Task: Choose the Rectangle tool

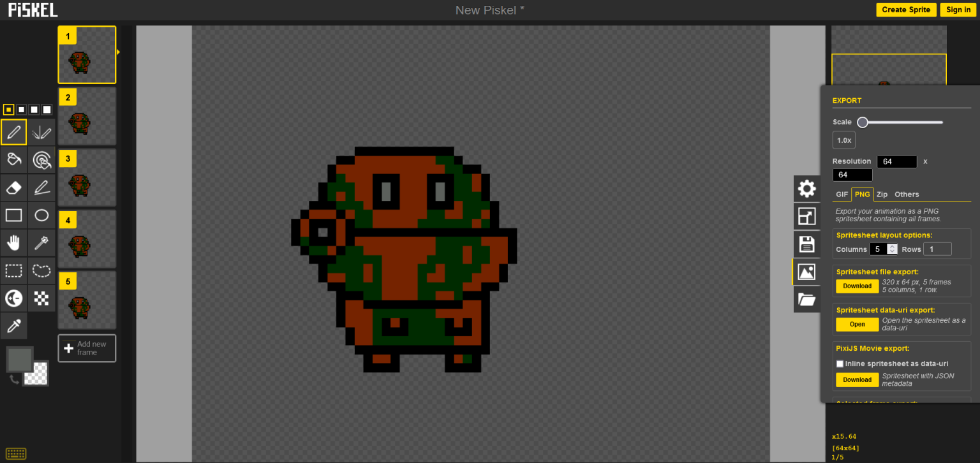Action: tap(13, 215)
